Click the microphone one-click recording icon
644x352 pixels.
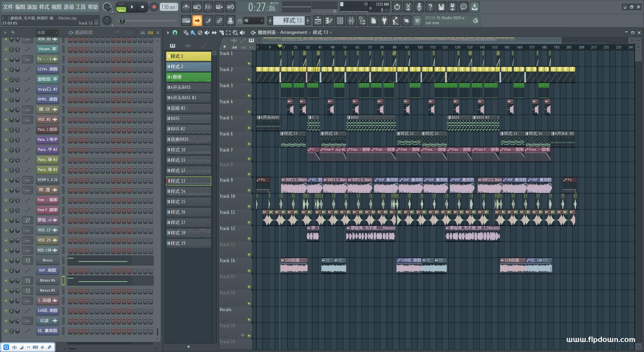click(419, 7)
